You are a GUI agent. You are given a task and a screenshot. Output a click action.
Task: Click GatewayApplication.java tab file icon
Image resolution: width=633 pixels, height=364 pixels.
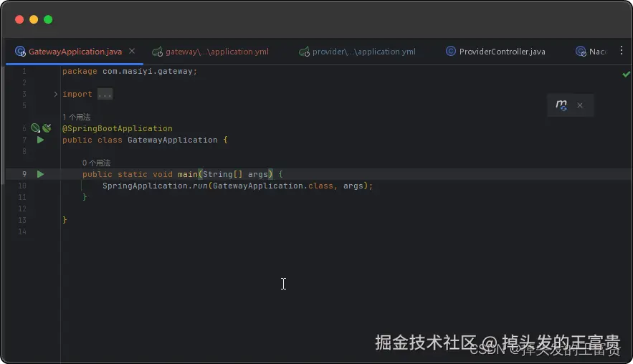(20, 52)
